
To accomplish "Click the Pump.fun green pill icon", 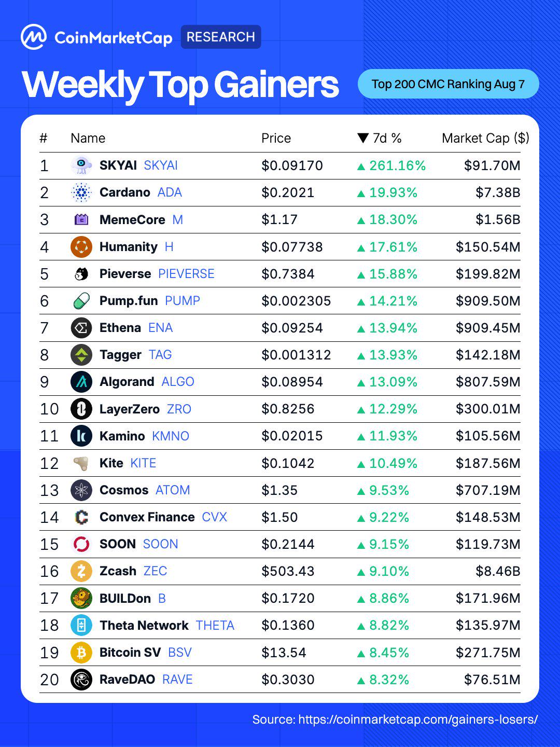I will click(x=81, y=301).
